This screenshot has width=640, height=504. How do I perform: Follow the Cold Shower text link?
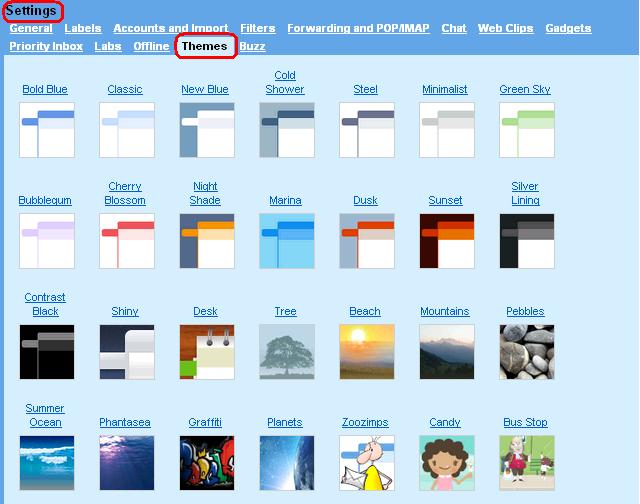[285, 82]
